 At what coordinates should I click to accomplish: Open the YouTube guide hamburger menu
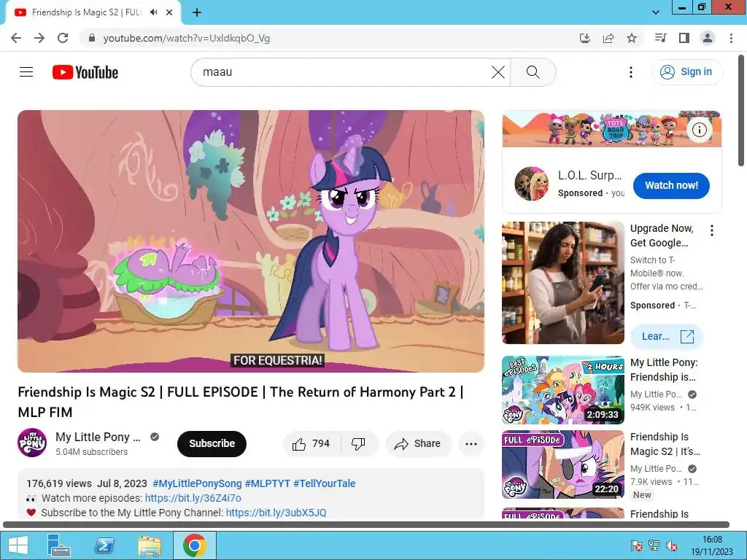pos(26,72)
